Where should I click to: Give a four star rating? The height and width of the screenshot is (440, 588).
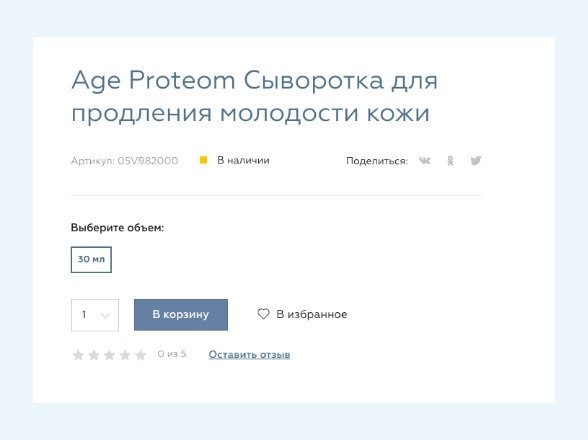pos(125,355)
